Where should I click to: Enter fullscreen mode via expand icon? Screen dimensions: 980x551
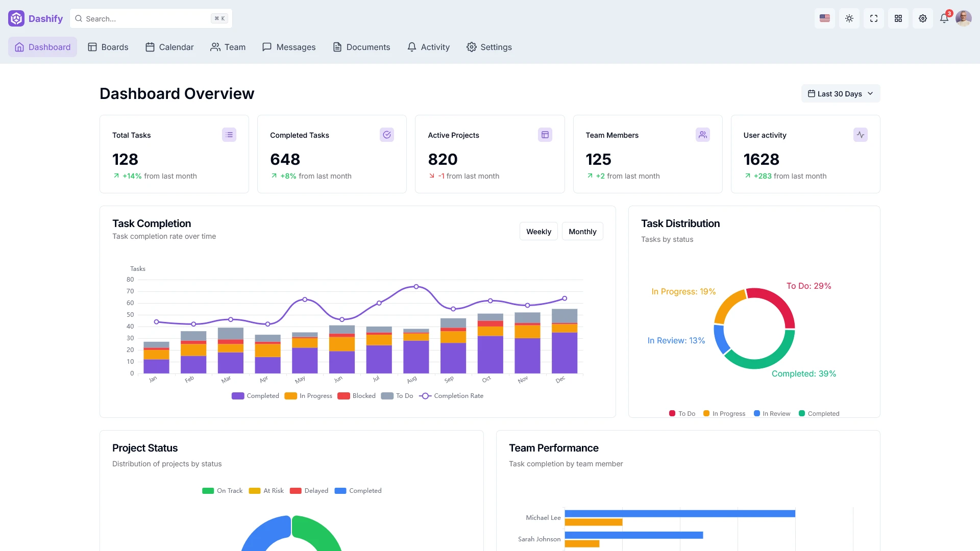(x=874, y=18)
